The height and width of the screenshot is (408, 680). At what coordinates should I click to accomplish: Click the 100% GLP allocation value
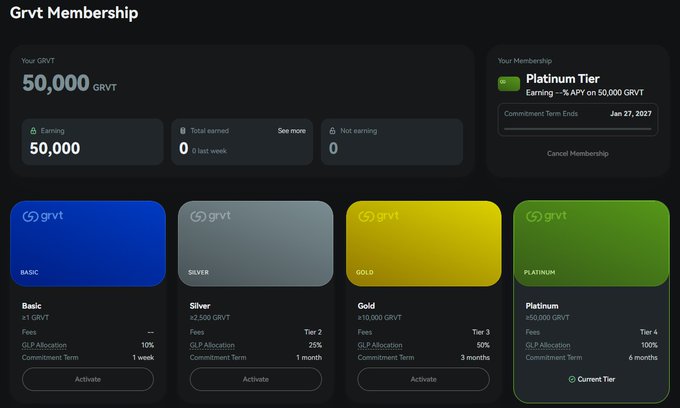649,345
